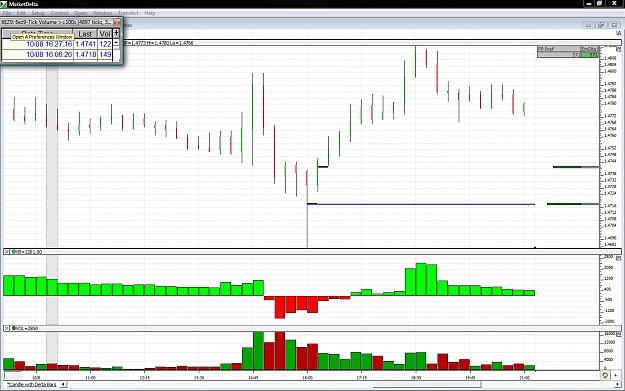The image size is (625, 391).
Task: Select the Candle with Delta Bars tab
Action: [31, 385]
